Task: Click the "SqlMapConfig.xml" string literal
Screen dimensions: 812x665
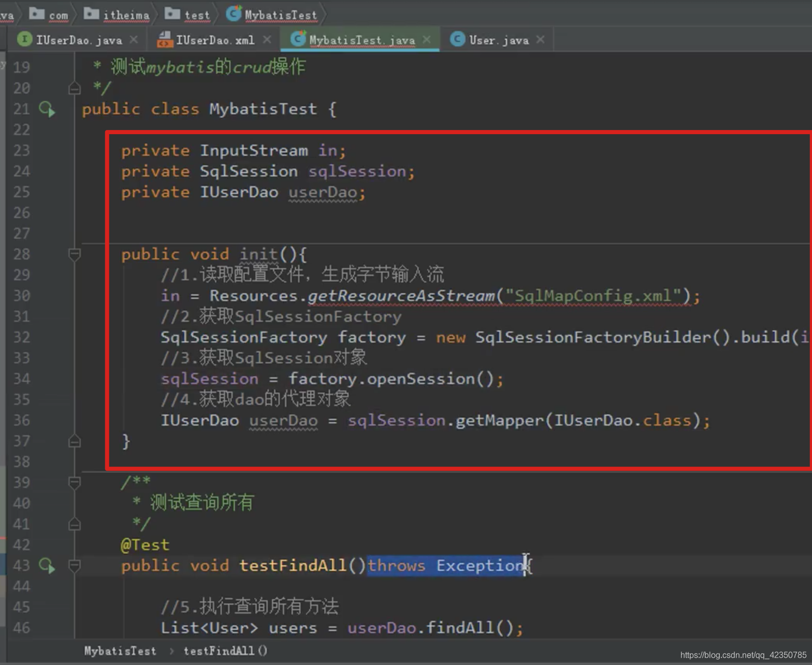Action: click(x=593, y=296)
